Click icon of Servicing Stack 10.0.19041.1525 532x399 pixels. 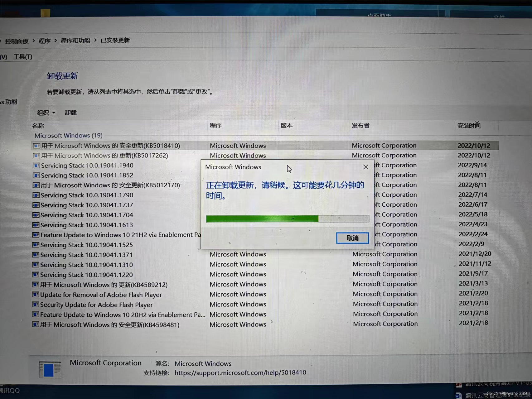(x=36, y=245)
